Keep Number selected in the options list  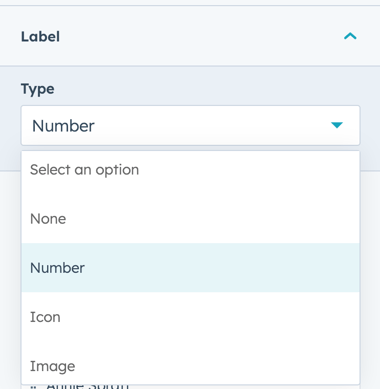coord(190,268)
